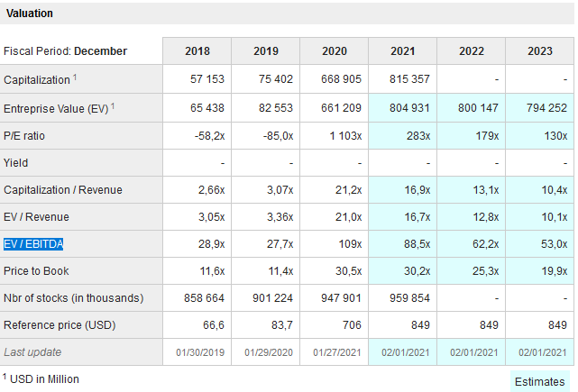Click the Capitalization row label
The image size is (578, 392).
[x=37, y=79]
